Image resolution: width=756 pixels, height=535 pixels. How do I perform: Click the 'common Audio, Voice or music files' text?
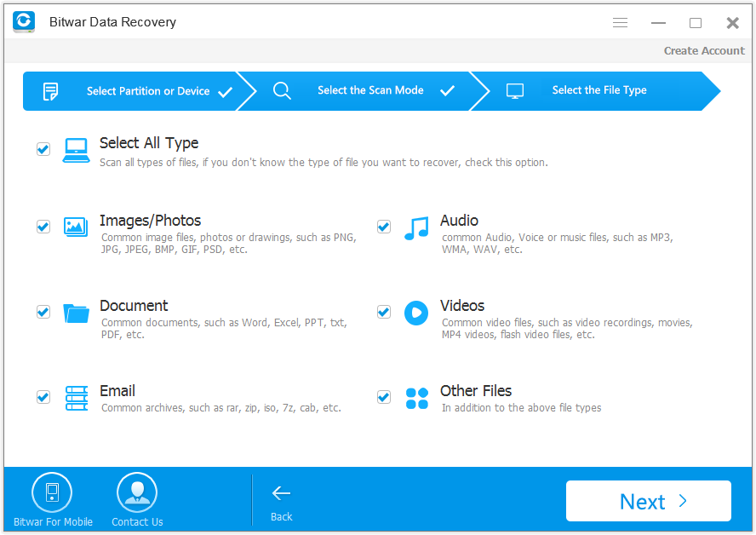click(x=558, y=244)
